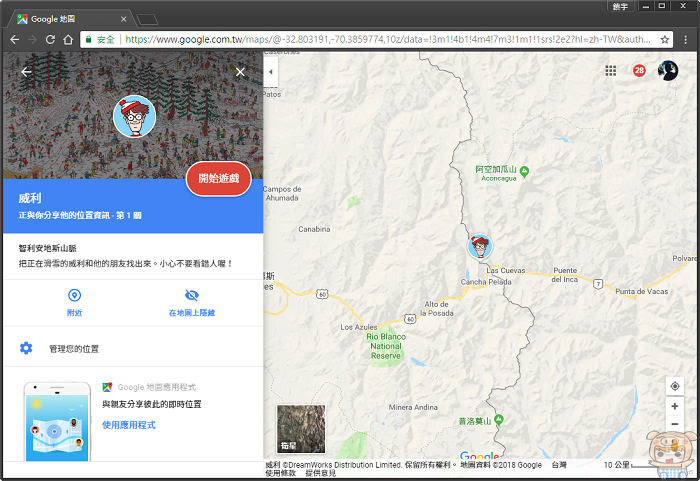Click the route 7 road shield
Screen dimensions: 700x481
[598, 284]
